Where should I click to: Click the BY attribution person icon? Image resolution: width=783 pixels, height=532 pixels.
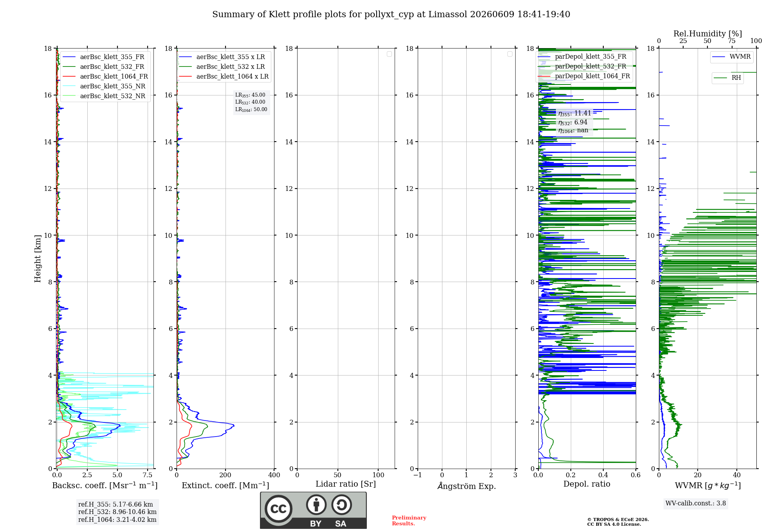pos(316,505)
